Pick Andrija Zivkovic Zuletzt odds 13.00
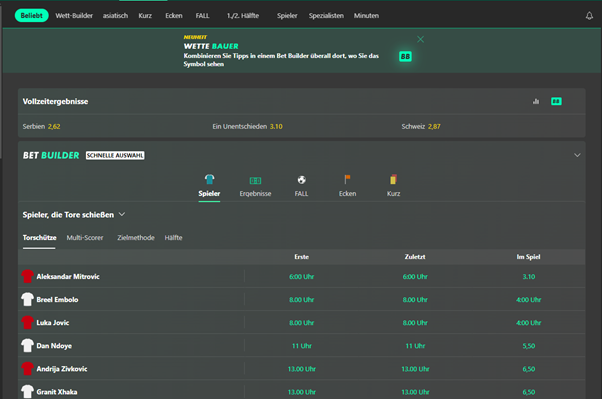Image resolution: width=602 pixels, height=399 pixels. click(x=415, y=369)
